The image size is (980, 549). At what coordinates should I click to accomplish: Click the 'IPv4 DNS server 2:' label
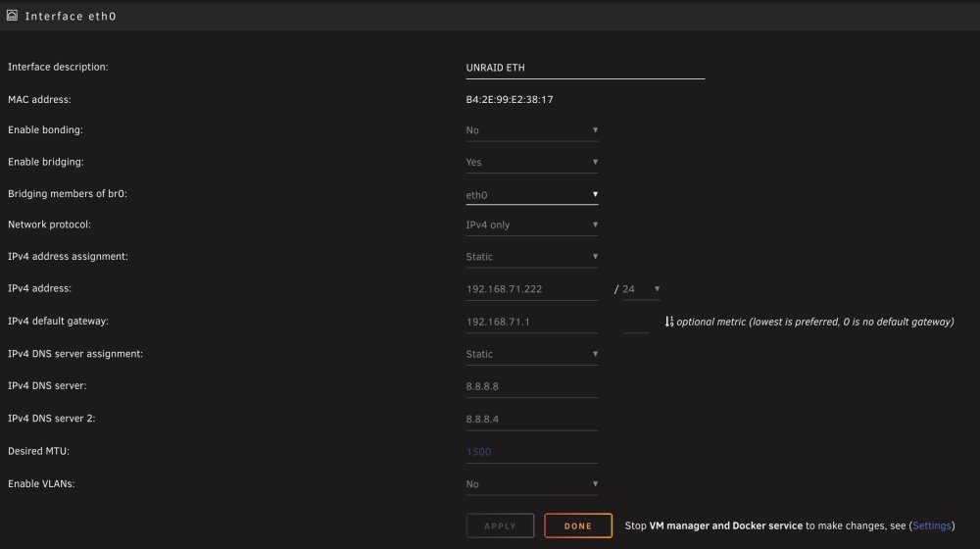[x=52, y=419]
